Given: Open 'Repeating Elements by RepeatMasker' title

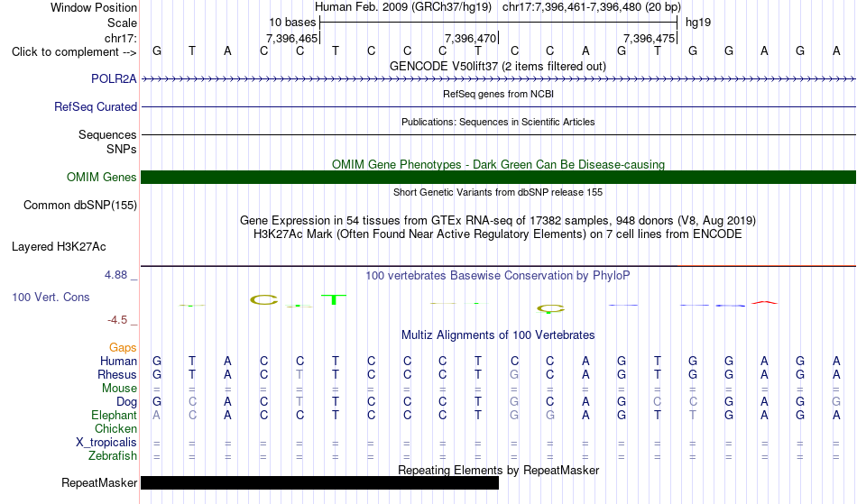Looking at the screenshot, I should click(499, 470).
